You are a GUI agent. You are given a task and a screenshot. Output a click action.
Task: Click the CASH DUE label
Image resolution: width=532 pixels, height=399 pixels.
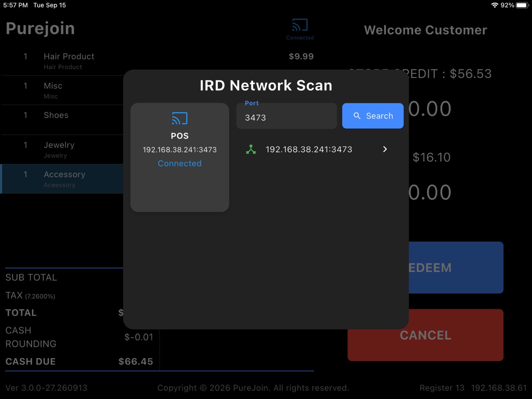point(31,361)
